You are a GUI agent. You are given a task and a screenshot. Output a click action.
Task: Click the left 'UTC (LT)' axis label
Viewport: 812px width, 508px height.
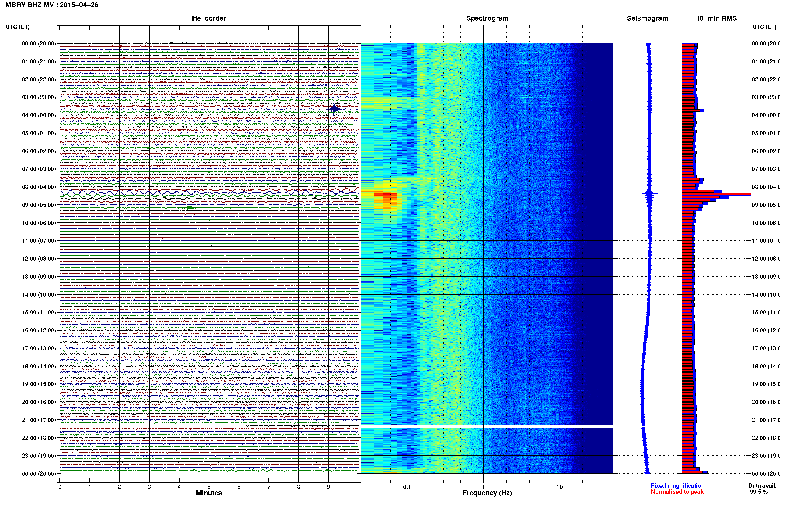pyautogui.click(x=17, y=27)
